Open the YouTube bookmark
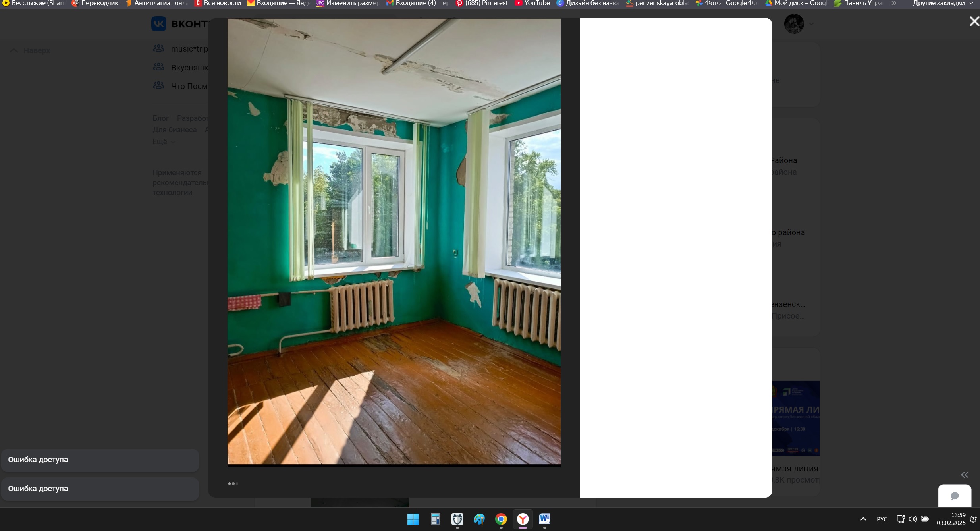Image resolution: width=980 pixels, height=531 pixels. (x=532, y=3)
